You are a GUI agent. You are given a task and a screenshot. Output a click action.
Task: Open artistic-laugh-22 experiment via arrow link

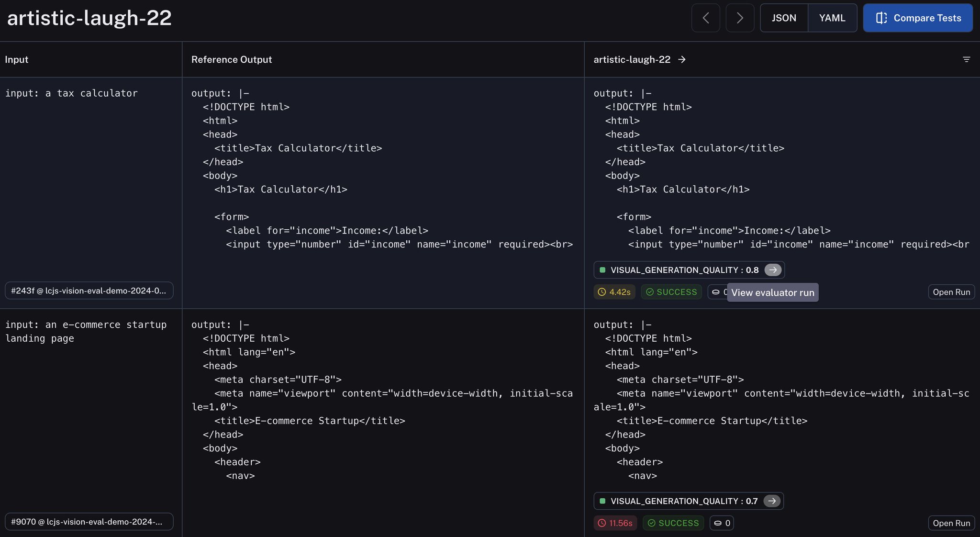click(x=682, y=59)
